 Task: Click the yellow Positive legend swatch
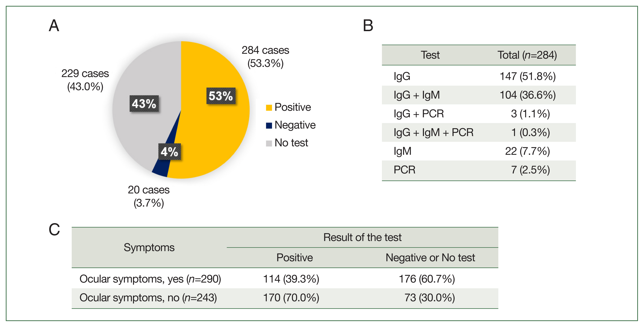pyautogui.click(x=269, y=108)
